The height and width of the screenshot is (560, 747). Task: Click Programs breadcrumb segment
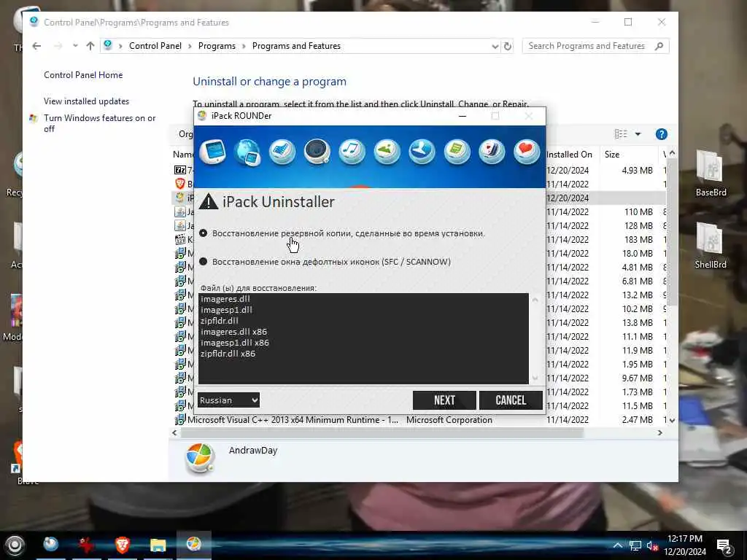coord(217,46)
